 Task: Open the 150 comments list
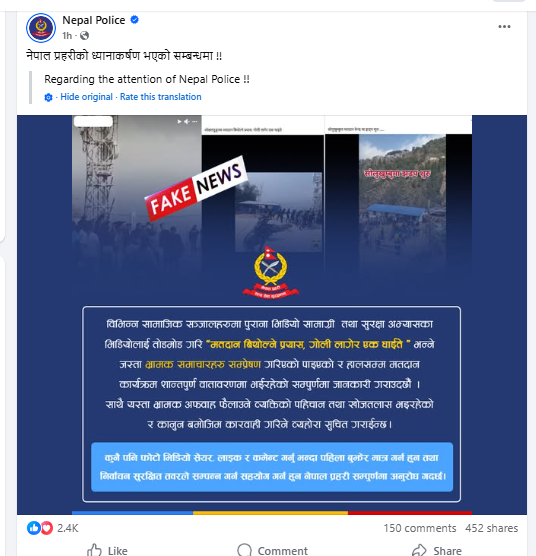point(420,528)
